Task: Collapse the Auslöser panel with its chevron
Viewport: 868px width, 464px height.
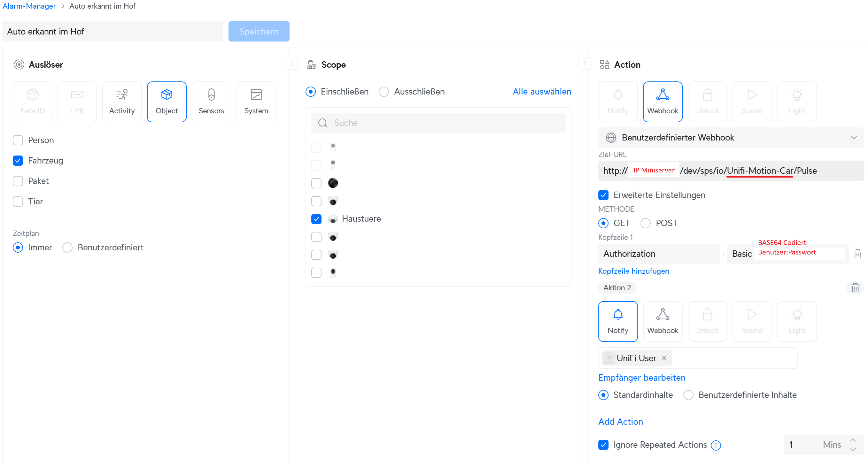Action: [x=292, y=63]
